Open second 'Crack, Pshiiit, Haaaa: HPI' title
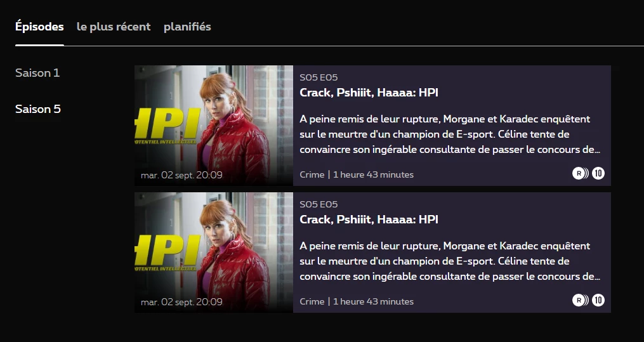 click(369, 220)
